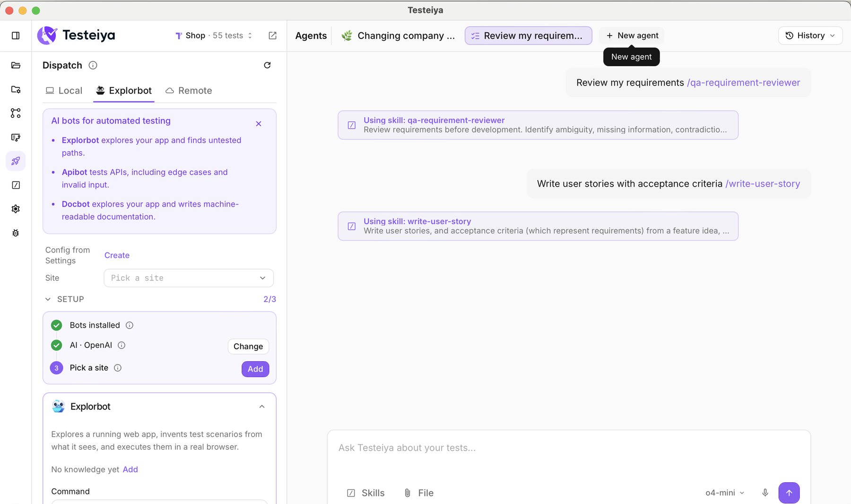851x504 pixels.
Task: Click the /write-user-story command text
Action: 763,183
